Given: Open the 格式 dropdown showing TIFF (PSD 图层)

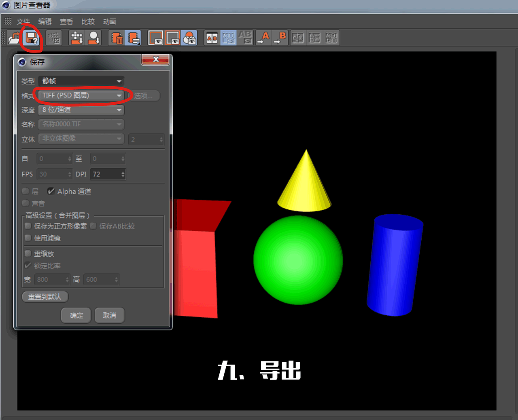Looking at the screenshot, I should pyautogui.click(x=81, y=95).
